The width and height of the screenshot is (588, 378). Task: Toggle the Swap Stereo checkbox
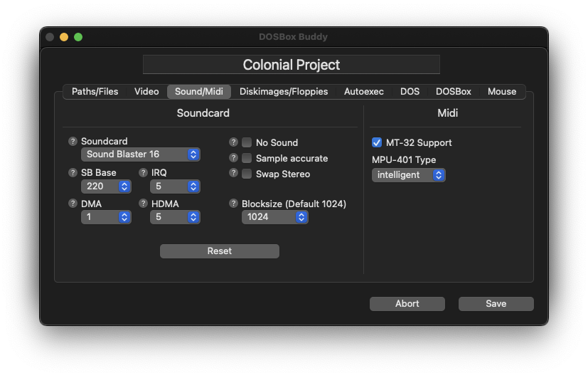click(x=247, y=174)
